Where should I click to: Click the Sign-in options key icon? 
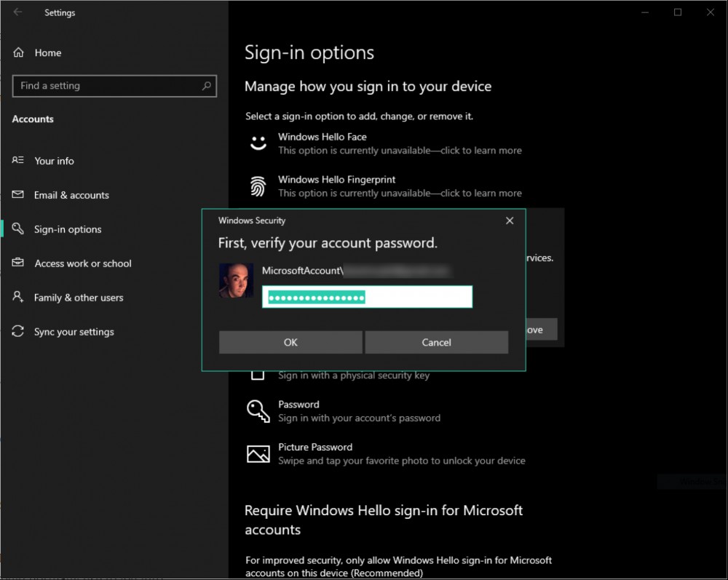pyautogui.click(x=17, y=229)
